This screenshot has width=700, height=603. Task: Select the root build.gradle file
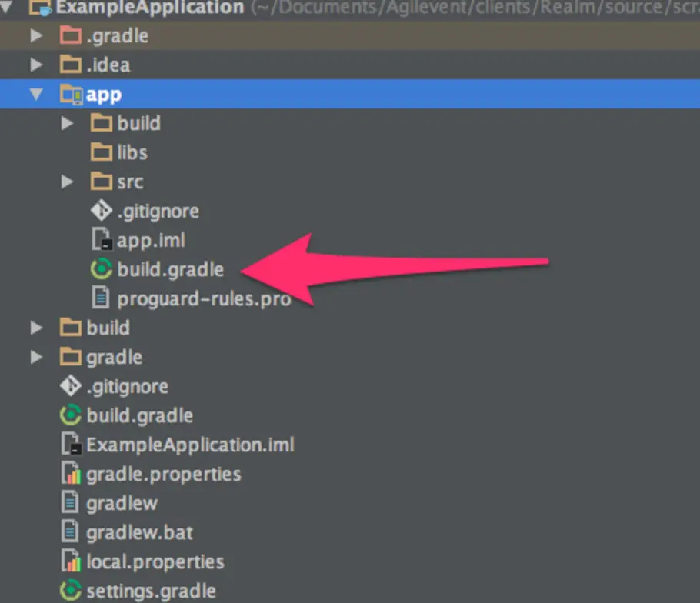(70, 415)
